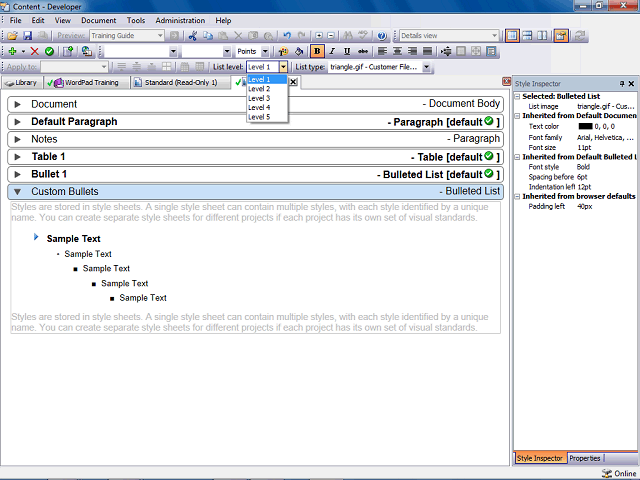Screen dimensions: 640x480
Task: Select the Bullet 1 style row
Action: click(256, 175)
